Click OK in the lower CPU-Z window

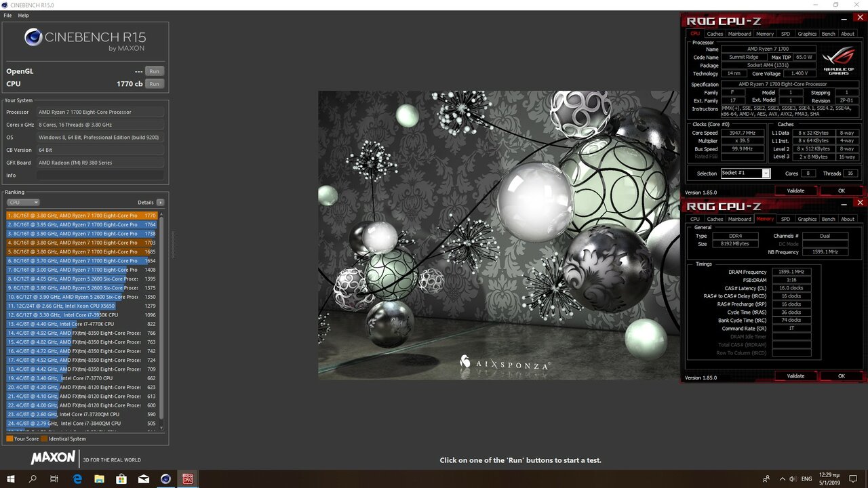[841, 376]
